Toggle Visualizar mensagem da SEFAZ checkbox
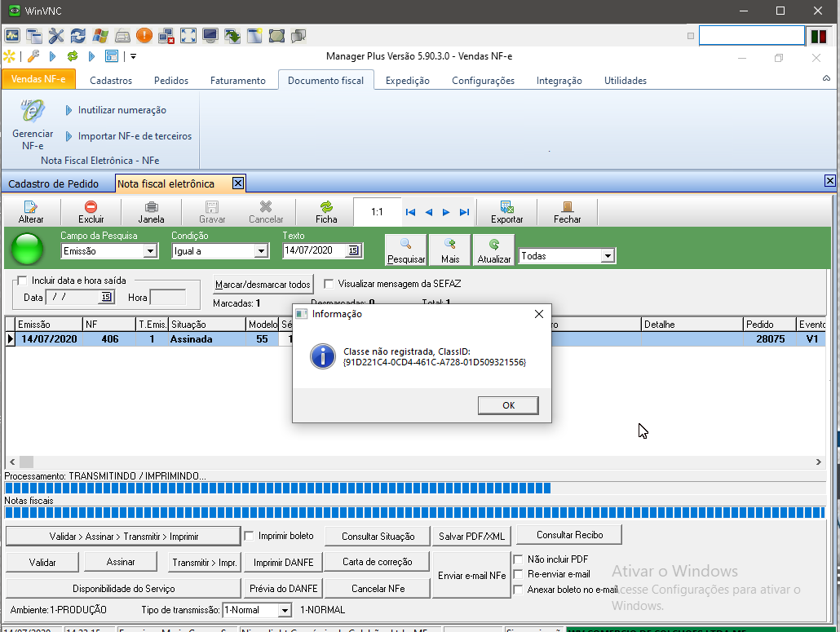Screen dimensions: 840x632 click(x=329, y=284)
